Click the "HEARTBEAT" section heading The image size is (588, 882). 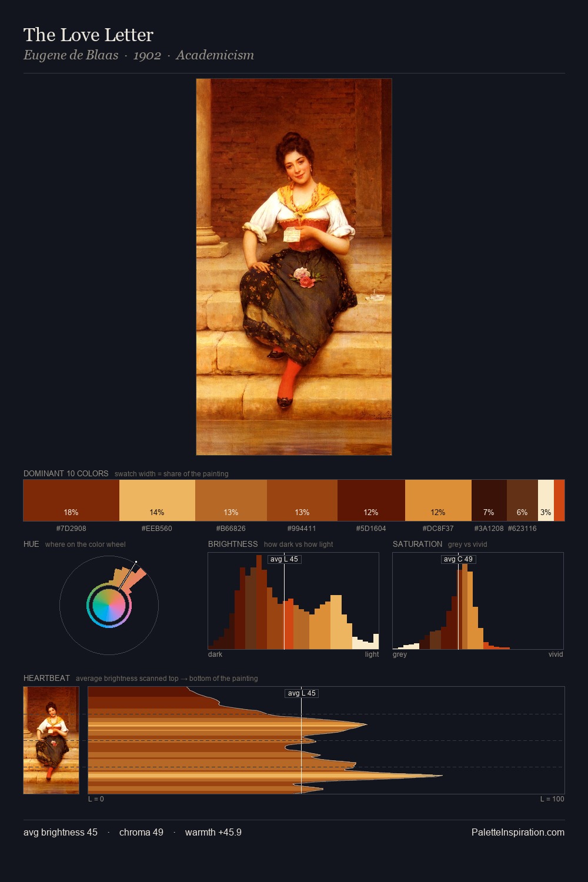(x=46, y=678)
